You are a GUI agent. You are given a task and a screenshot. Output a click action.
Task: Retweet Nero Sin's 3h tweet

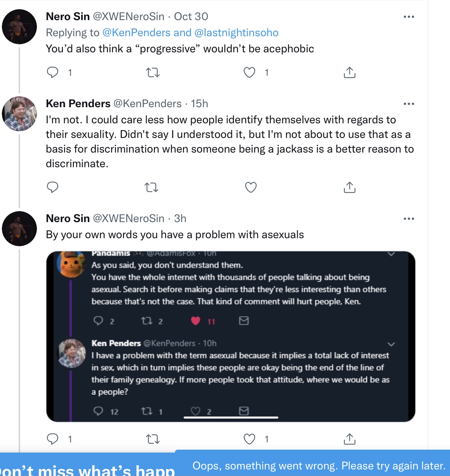coord(153,439)
